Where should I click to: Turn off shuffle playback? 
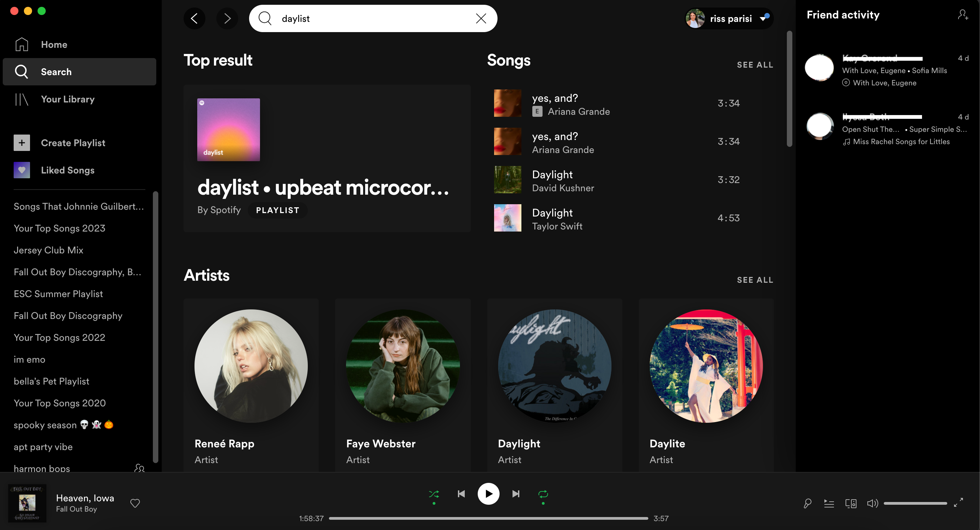pyautogui.click(x=434, y=494)
